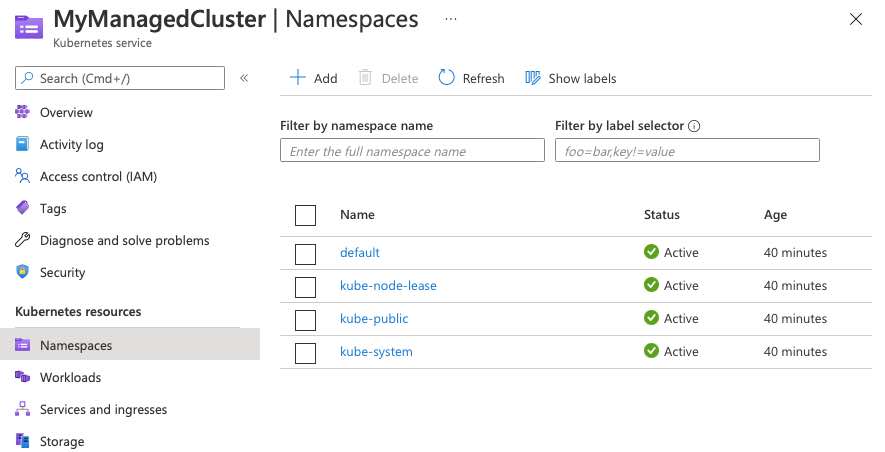The width and height of the screenshot is (885, 452).
Task: Focus the Search (Cmd+/) field
Action: tap(120, 78)
